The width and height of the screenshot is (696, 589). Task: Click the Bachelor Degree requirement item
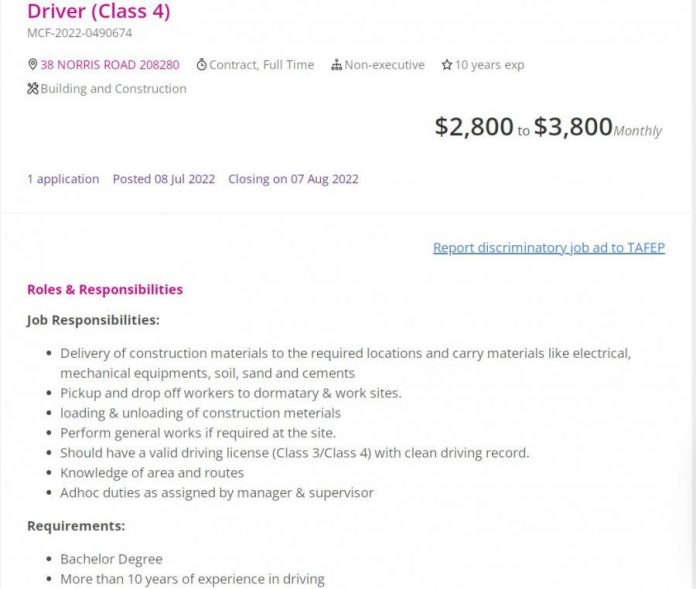pos(111,559)
